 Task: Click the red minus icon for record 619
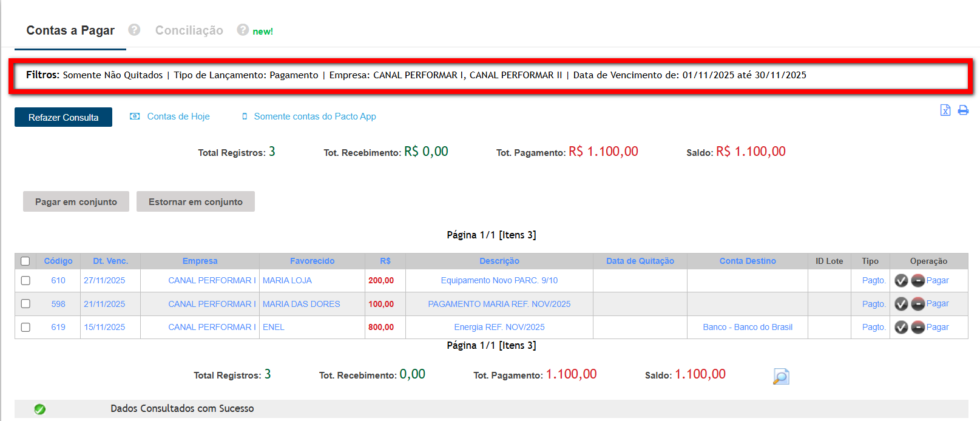[x=917, y=327]
